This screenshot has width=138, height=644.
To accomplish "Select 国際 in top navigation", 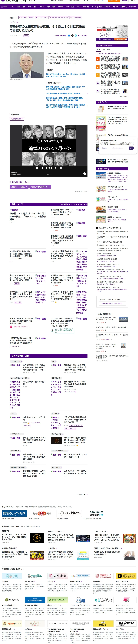I will (x=48, y=7).
